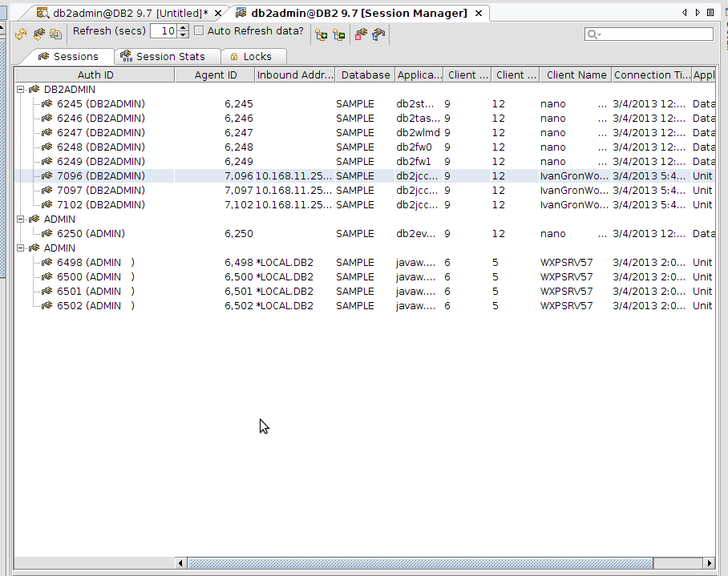Select session row 6247 (DB2ADMIN)

coord(365,133)
